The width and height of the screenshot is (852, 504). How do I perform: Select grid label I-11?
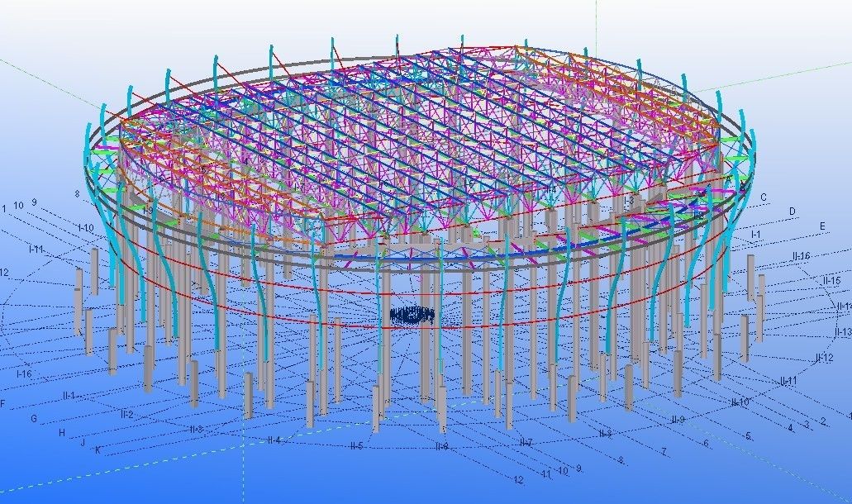point(36,249)
